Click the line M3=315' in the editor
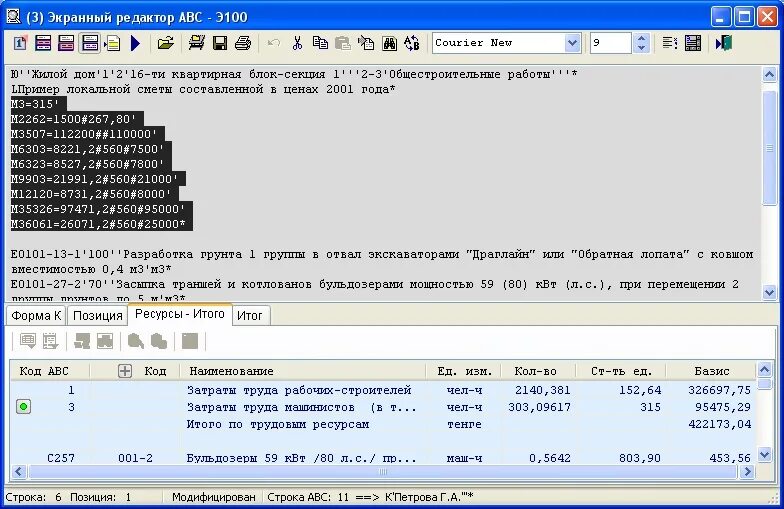Screen dimensions: 784x509 tap(34, 104)
